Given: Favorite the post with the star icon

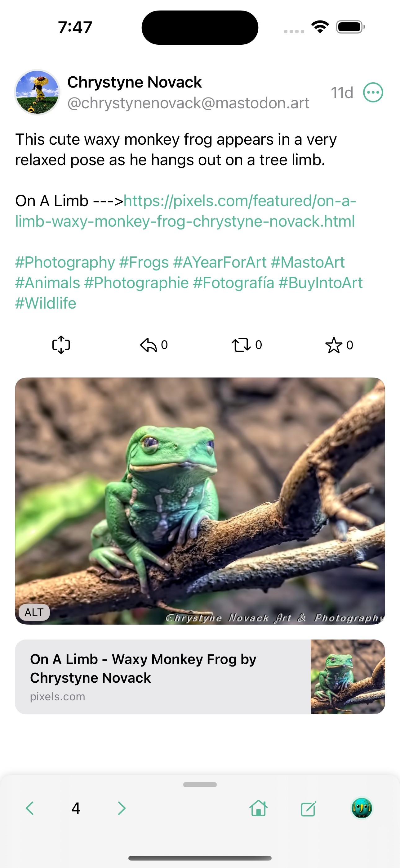Looking at the screenshot, I should [334, 345].
